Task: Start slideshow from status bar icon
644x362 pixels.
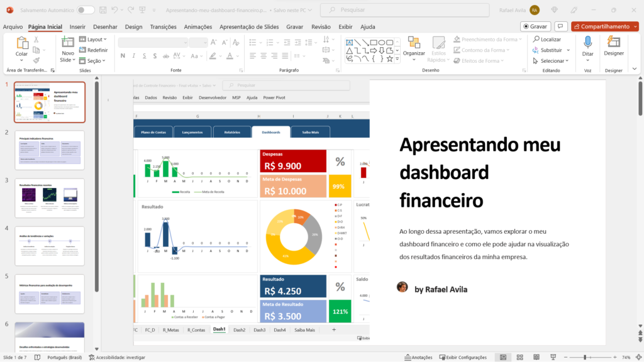Action: [x=553, y=357]
